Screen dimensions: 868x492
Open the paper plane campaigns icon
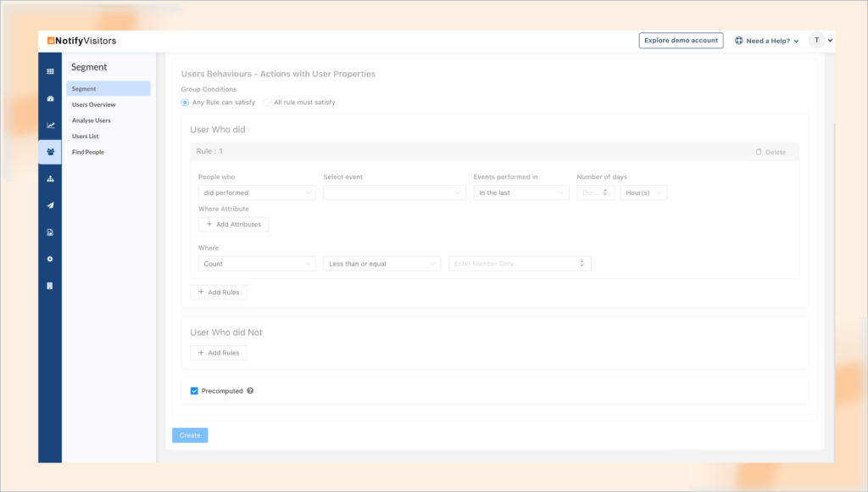(x=50, y=205)
